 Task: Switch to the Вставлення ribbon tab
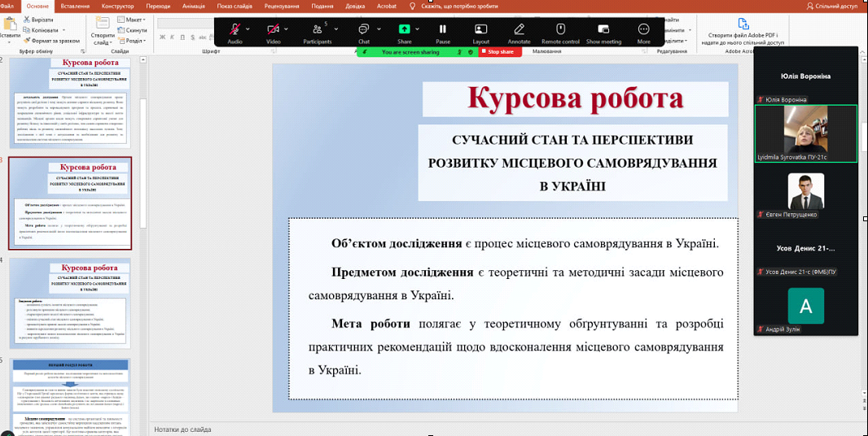75,6
